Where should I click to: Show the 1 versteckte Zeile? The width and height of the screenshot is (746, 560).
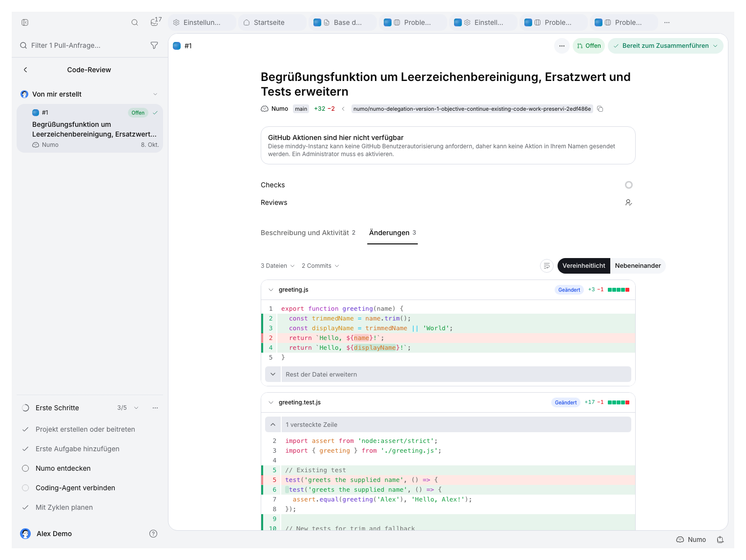click(448, 424)
